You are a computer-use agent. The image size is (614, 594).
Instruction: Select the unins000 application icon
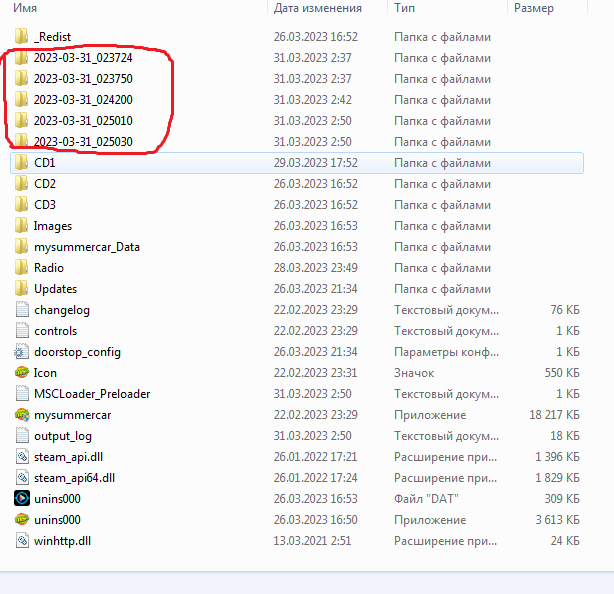(x=22, y=520)
